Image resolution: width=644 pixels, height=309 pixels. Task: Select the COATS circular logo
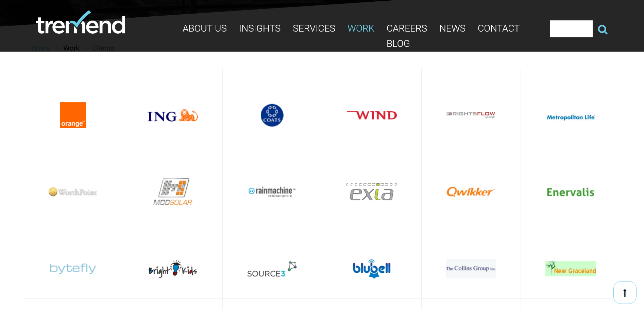272,115
